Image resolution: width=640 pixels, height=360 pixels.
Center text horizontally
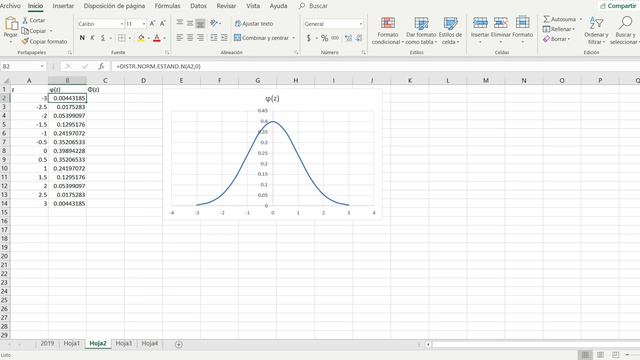[190, 38]
